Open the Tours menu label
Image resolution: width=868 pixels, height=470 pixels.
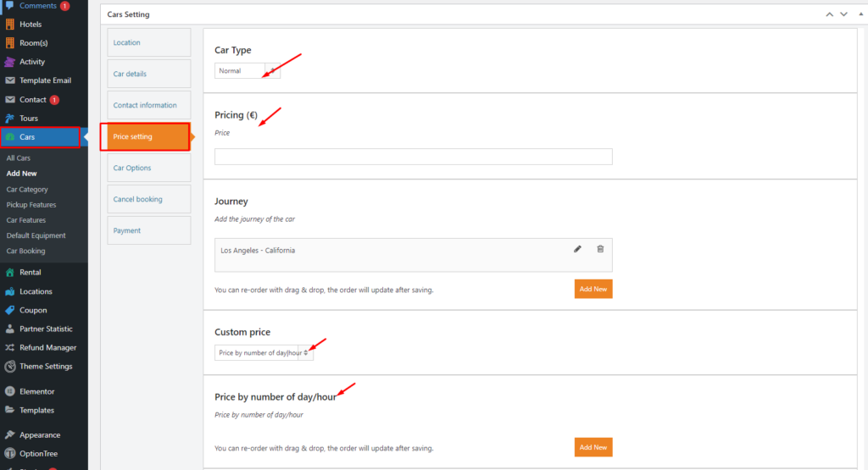(x=29, y=119)
